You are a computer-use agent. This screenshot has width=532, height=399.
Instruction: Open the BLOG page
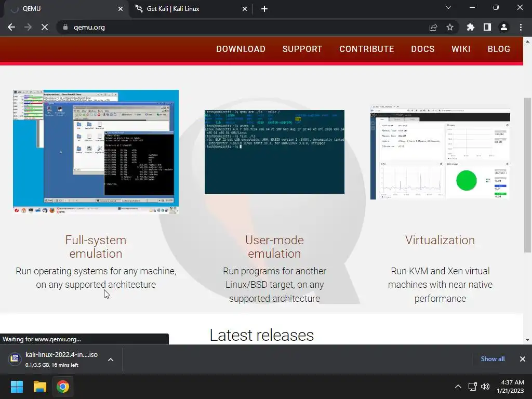(499, 49)
